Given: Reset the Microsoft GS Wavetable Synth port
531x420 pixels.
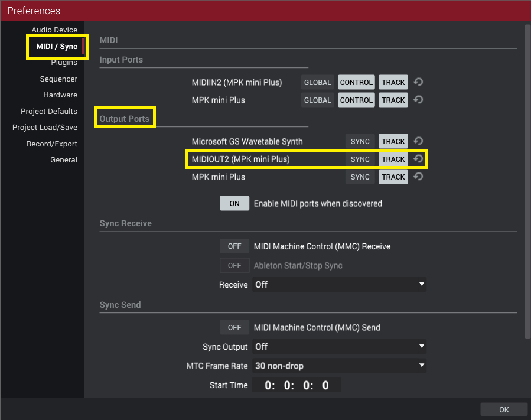Looking at the screenshot, I should point(418,141).
